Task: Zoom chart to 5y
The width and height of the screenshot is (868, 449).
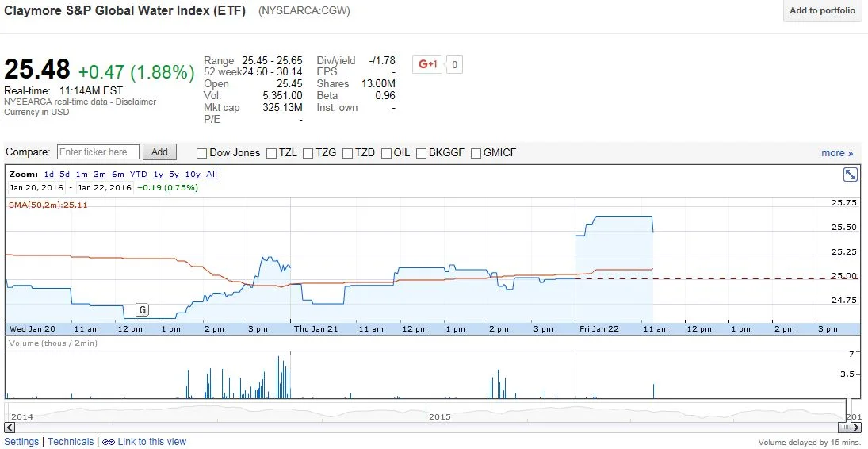Action: [174, 174]
